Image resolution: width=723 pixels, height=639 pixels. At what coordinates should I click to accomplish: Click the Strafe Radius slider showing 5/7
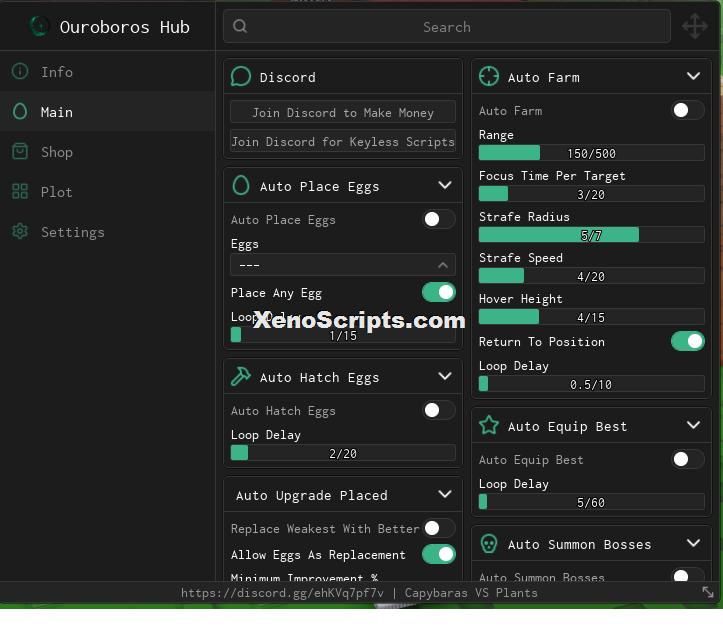coord(592,235)
